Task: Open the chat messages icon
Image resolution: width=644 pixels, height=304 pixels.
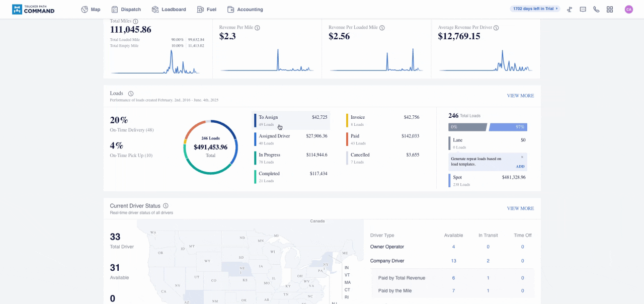Action: (583, 10)
